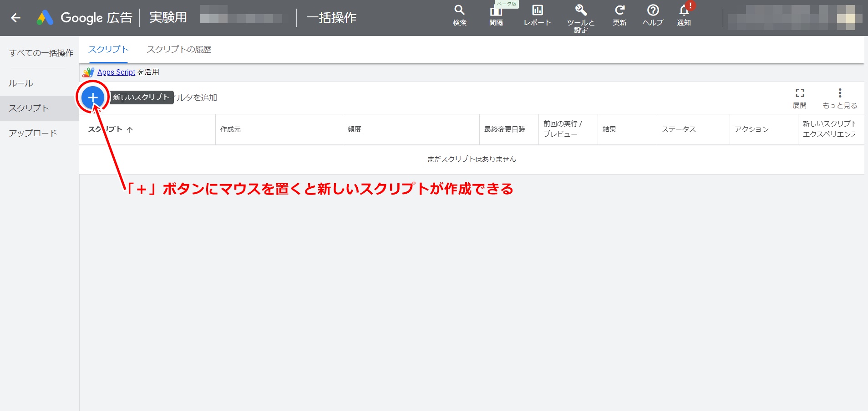Click the ステータス column header
The height and width of the screenshot is (411, 868).
[x=679, y=129]
